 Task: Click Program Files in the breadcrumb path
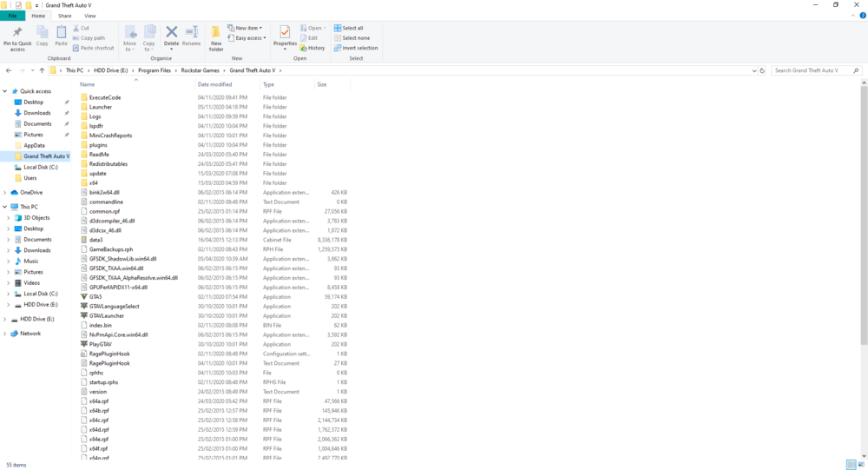[155, 70]
